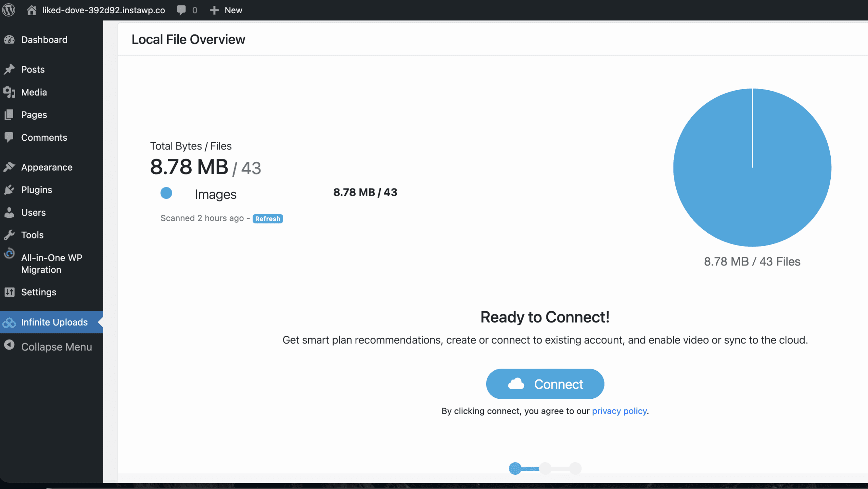Image resolution: width=868 pixels, height=489 pixels.
Task: Click the Posts pushpin icon
Action: coord(9,69)
